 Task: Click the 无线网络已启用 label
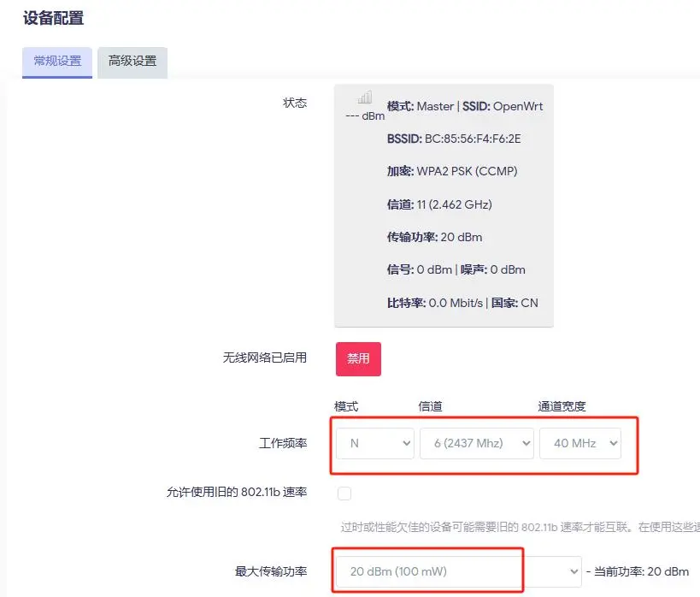click(265, 358)
